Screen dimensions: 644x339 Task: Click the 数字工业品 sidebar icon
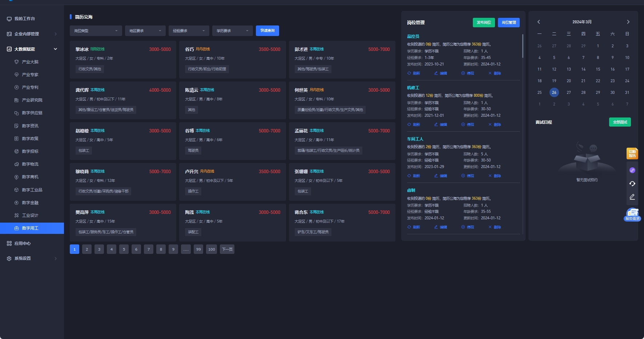[16, 190]
